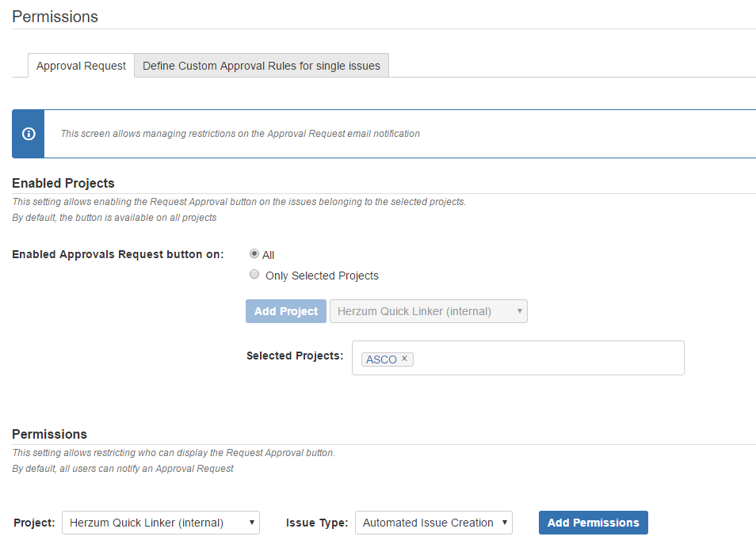Switch to the Approval Request tab
756x544 pixels.
click(81, 66)
